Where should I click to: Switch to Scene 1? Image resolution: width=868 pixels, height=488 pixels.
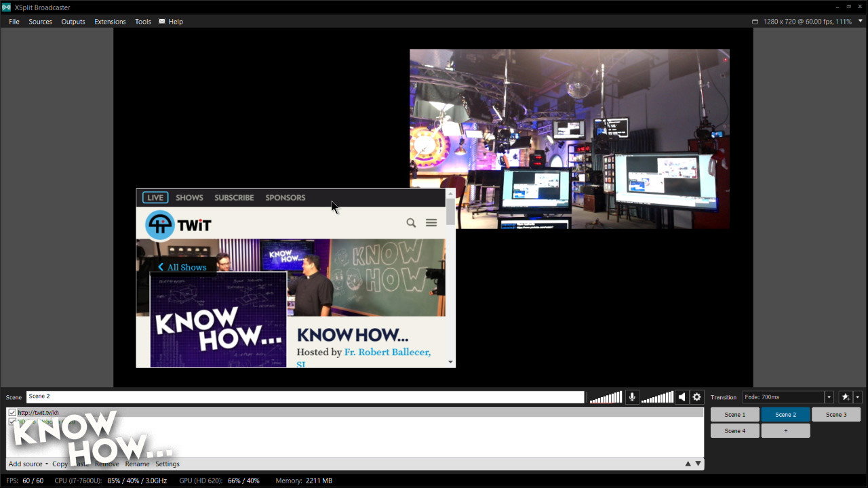coord(734,415)
